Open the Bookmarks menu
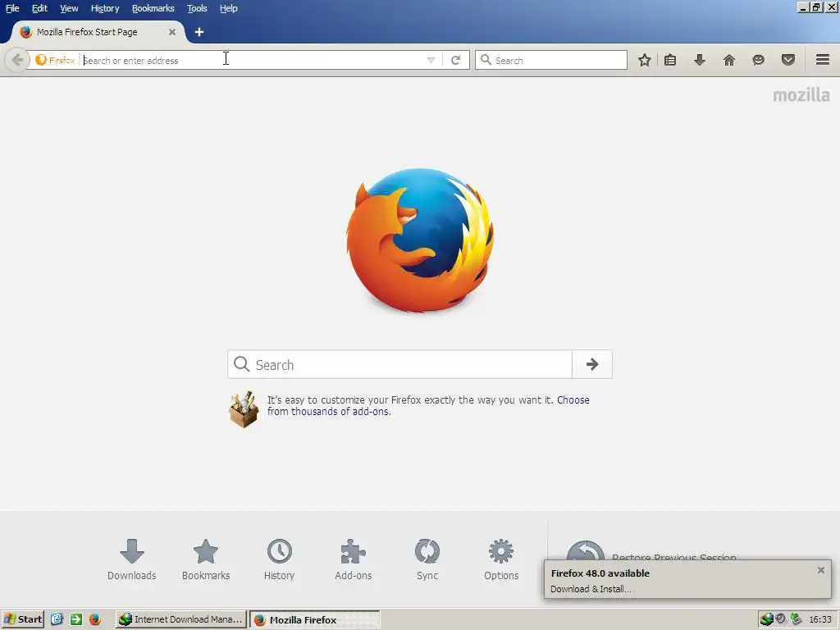This screenshot has height=630, width=840. tap(153, 8)
